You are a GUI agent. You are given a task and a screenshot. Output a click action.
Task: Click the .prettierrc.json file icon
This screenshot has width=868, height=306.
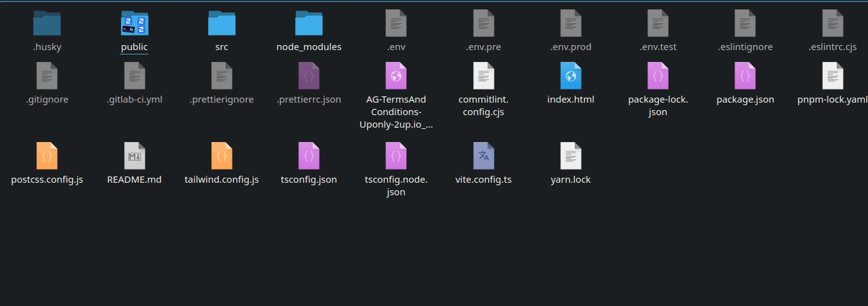[308, 76]
